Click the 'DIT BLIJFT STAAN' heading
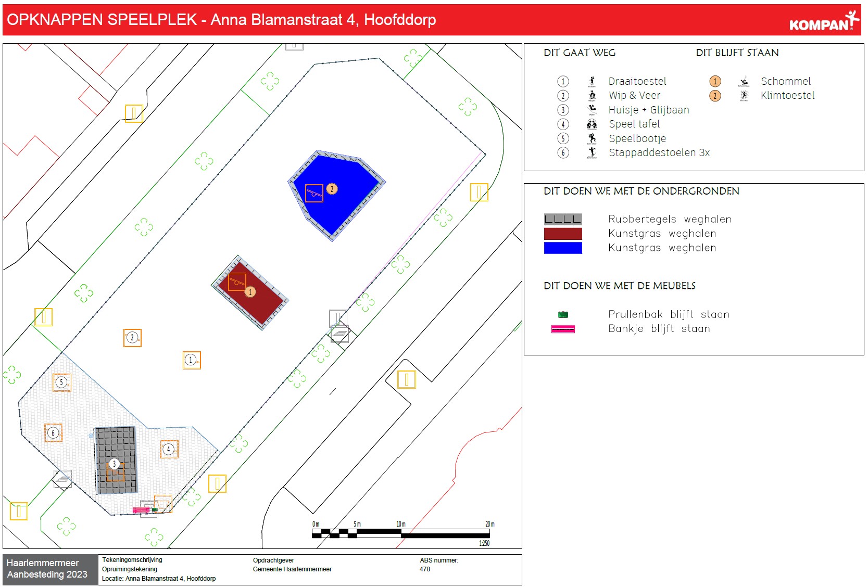868x588 pixels. coord(737,53)
